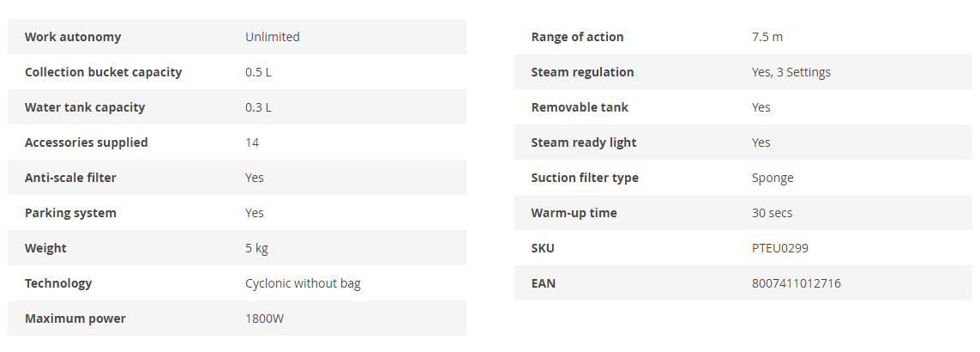Viewport: 980px width, 352px height.
Task: Click the "Work autonomy" label
Action: tap(73, 37)
